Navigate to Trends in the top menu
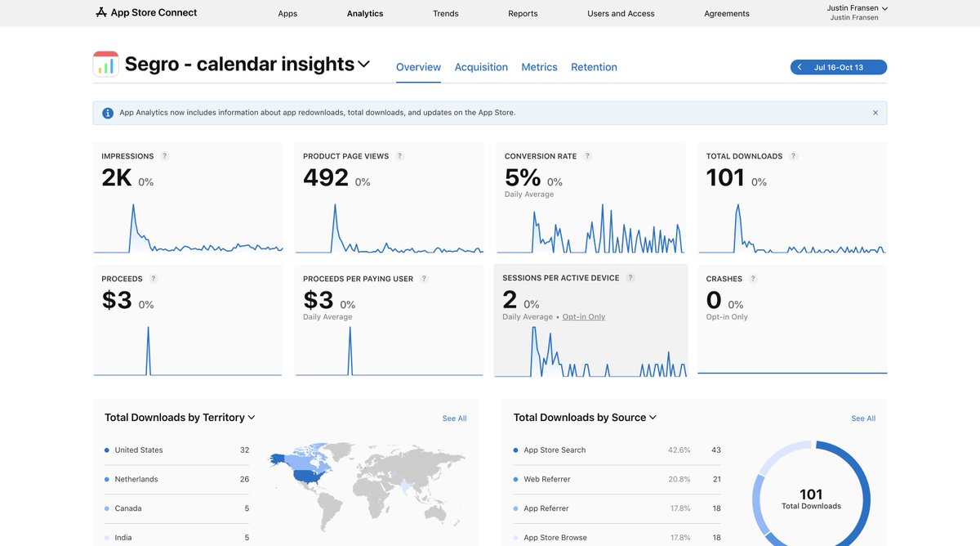The width and height of the screenshot is (980, 546). point(445,13)
